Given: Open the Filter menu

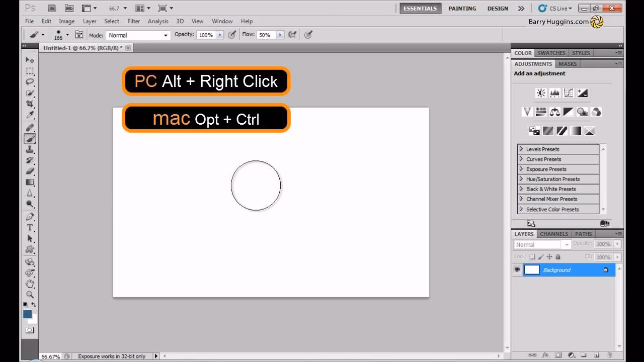Looking at the screenshot, I should click(133, 21).
